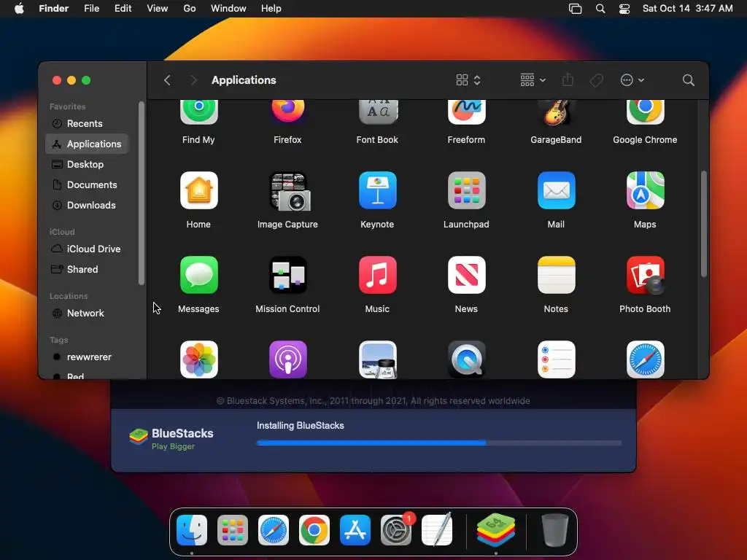The width and height of the screenshot is (747, 560).
Task: Open Recents in the sidebar
Action: click(87, 123)
